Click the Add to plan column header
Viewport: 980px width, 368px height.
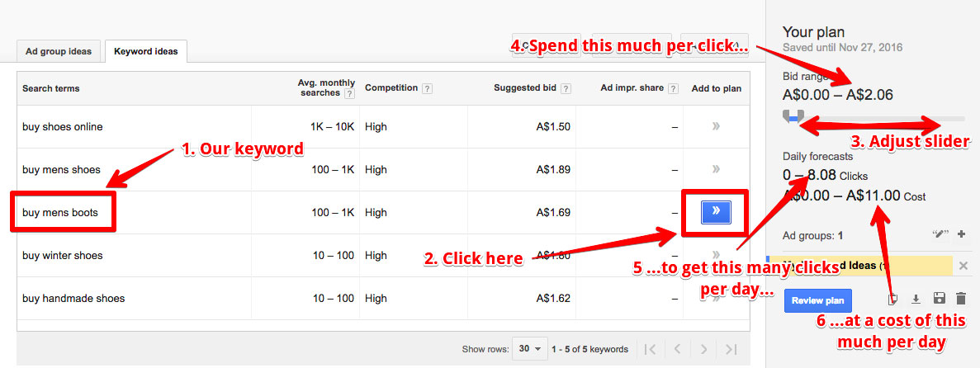click(x=717, y=89)
